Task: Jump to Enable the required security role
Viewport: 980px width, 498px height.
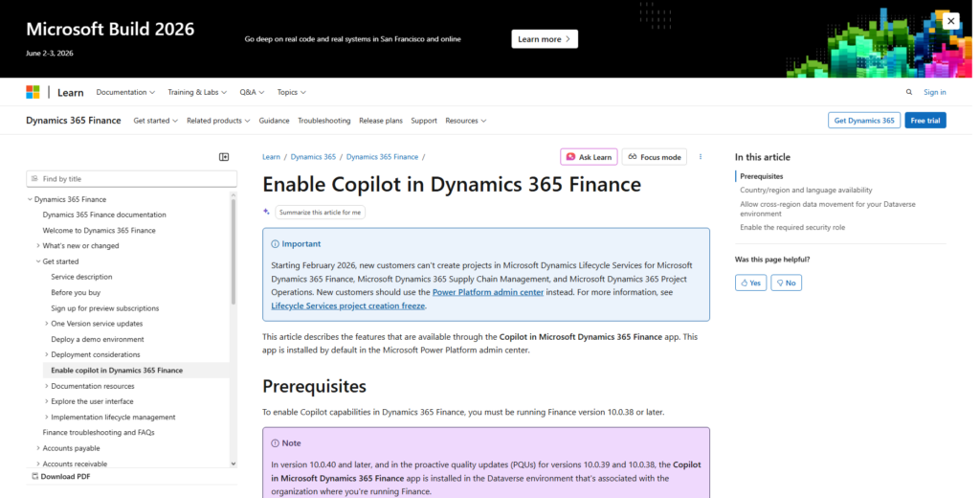Action: pyautogui.click(x=792, y=228)
